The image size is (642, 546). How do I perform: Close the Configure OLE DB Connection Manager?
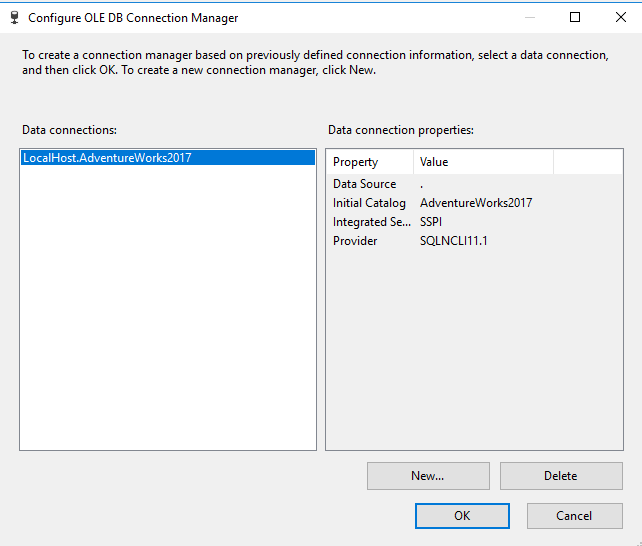click(x=620, y=17)
